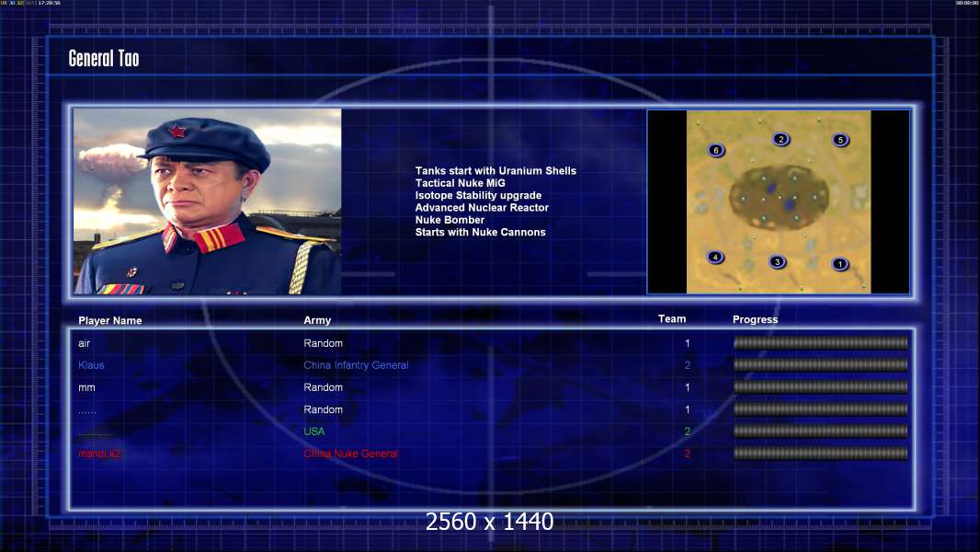The width and height of the screenshot is (980, 552).
Task: Click team number for player mm
Action: click(688, 387)
